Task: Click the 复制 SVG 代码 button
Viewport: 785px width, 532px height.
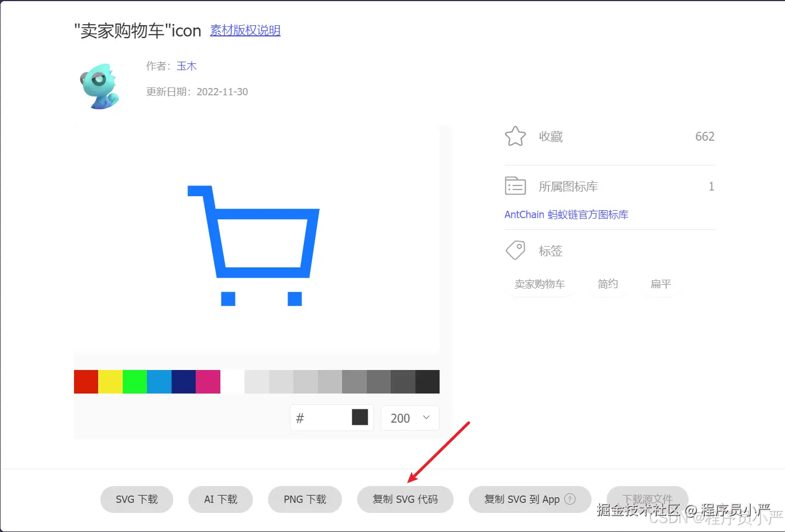Action: point(405,499)
